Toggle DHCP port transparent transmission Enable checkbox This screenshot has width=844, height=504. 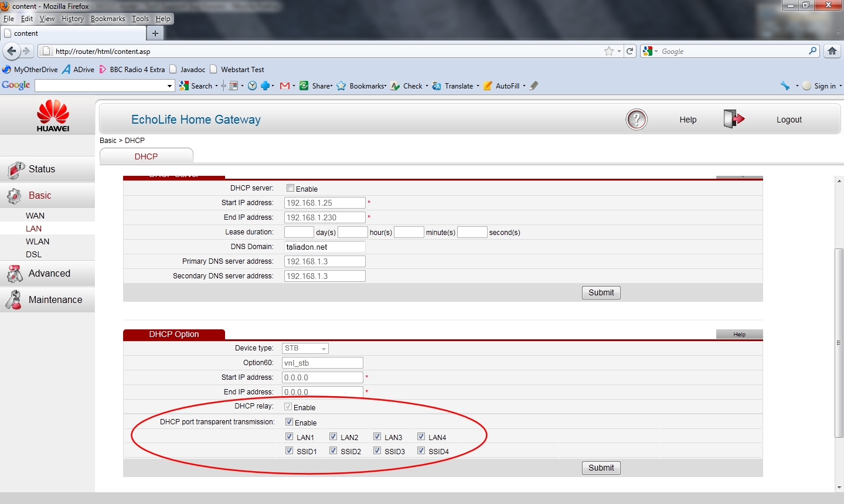[x=289, y=421]
